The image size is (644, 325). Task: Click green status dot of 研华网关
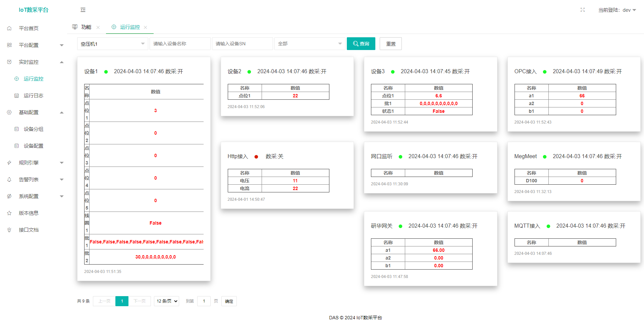tap(400, 226)
